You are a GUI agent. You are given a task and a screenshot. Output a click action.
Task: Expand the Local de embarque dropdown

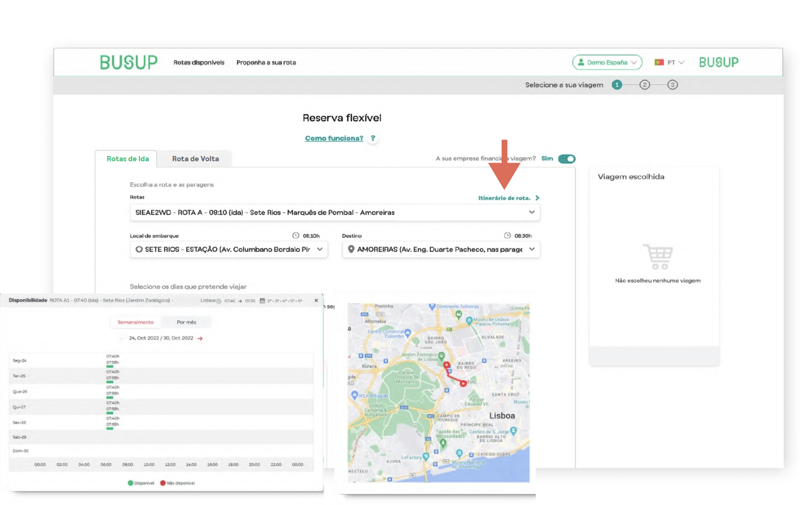[x=229, y=250]
